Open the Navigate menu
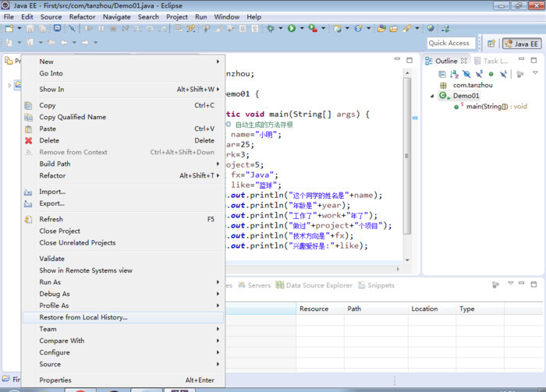The image size is (546, 392). click(117, 16)
